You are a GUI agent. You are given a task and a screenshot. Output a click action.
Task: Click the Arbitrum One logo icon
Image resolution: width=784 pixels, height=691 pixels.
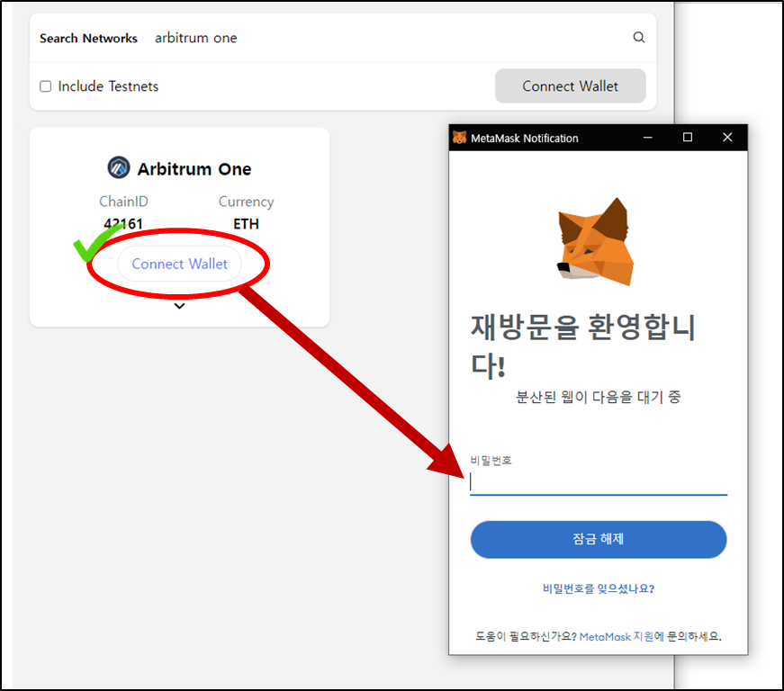pyautogui.click(x=119, y=167)
